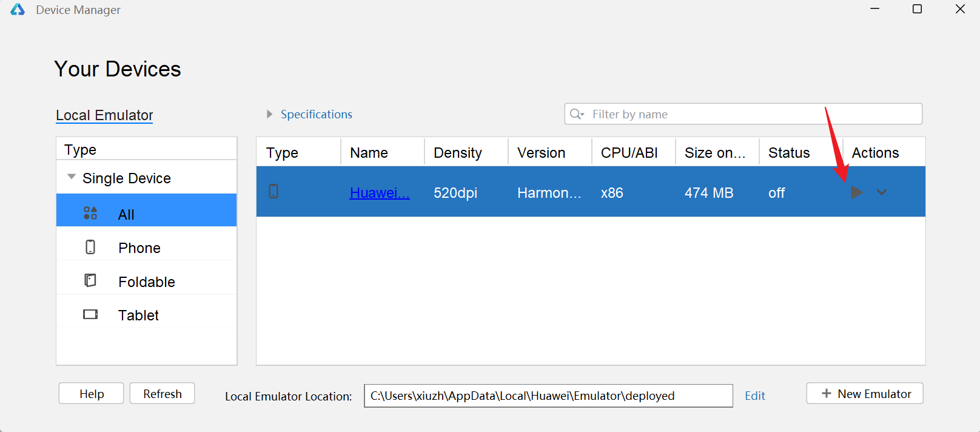
Task: Minimize the Device Manager window
Action: point(874,9)
